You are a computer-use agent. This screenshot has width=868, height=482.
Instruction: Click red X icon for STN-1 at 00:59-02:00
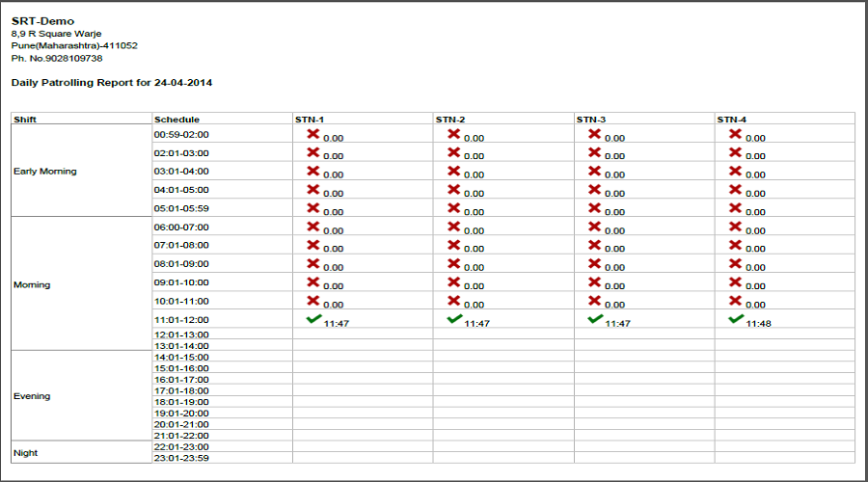pyautogui.click(x=312, y=134)
